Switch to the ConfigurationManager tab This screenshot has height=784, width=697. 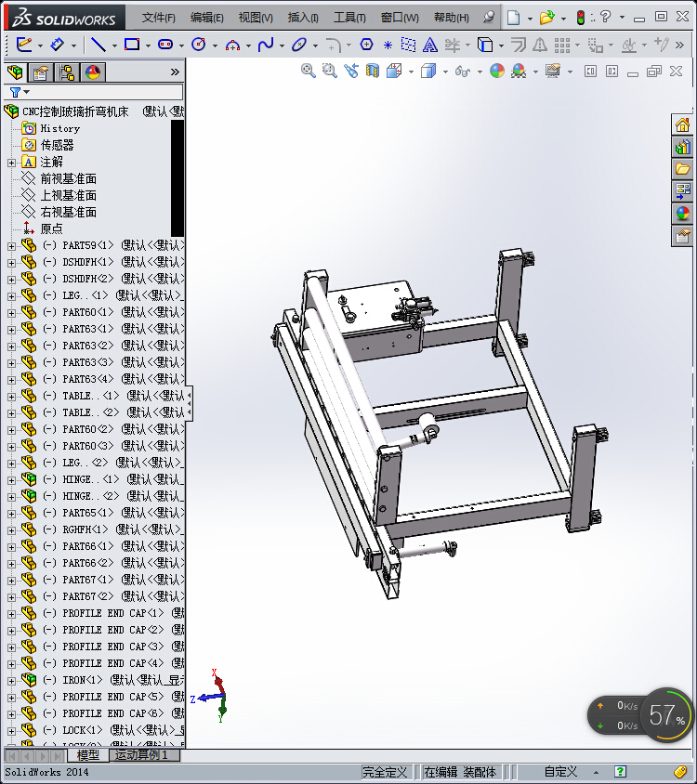coord(67,73)
